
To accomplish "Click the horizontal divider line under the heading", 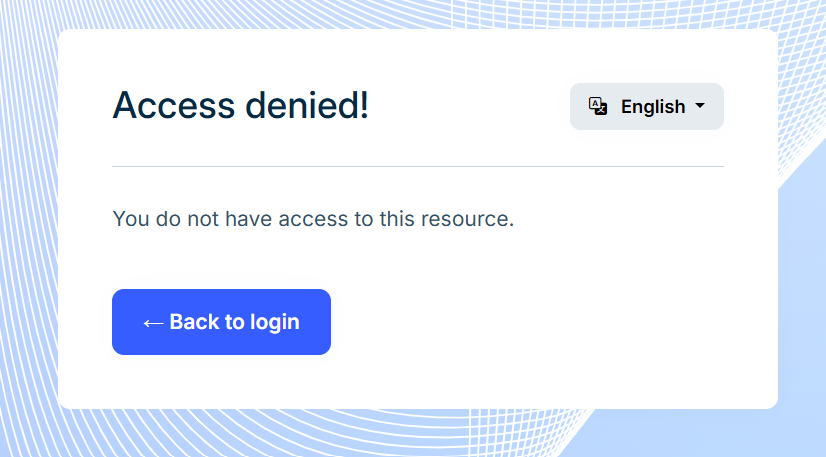I will (418, 166).
